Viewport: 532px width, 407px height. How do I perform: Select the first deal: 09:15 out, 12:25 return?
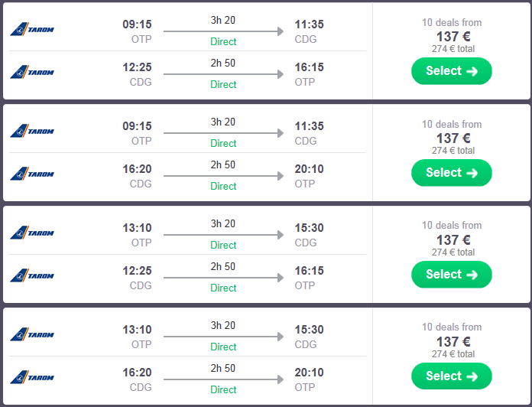point(451,71)
